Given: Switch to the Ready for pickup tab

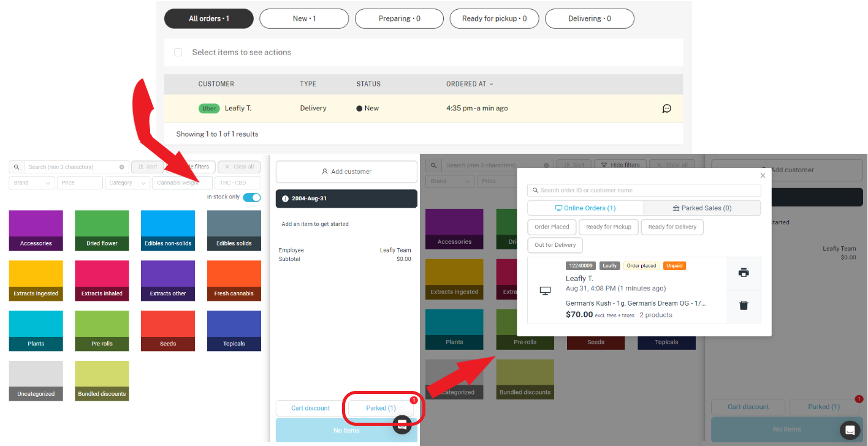Looking at the screenshot, I should [x=494, y=18].
